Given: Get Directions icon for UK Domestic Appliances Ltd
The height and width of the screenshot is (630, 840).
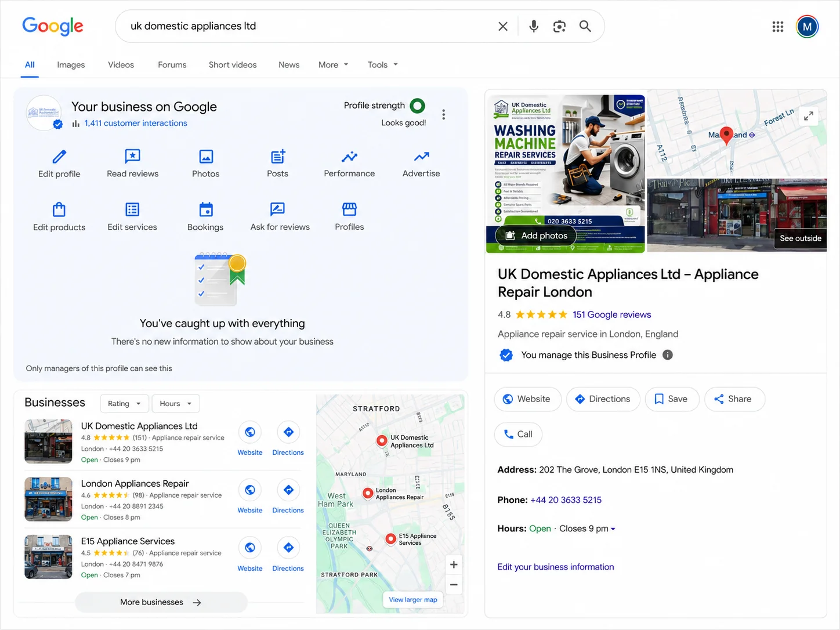Looking at the screenshot, I should click(x=288, y=432).
